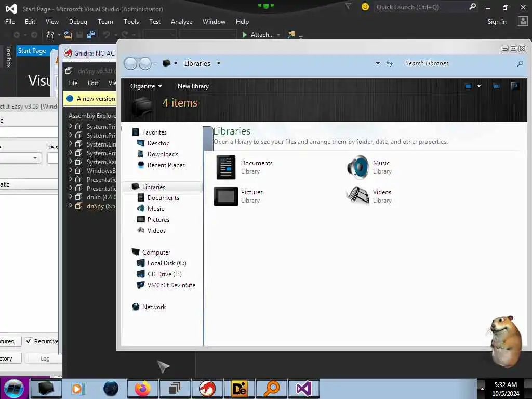
Task: Switch to the Start Page tab
Action: [x=32, y=51]
